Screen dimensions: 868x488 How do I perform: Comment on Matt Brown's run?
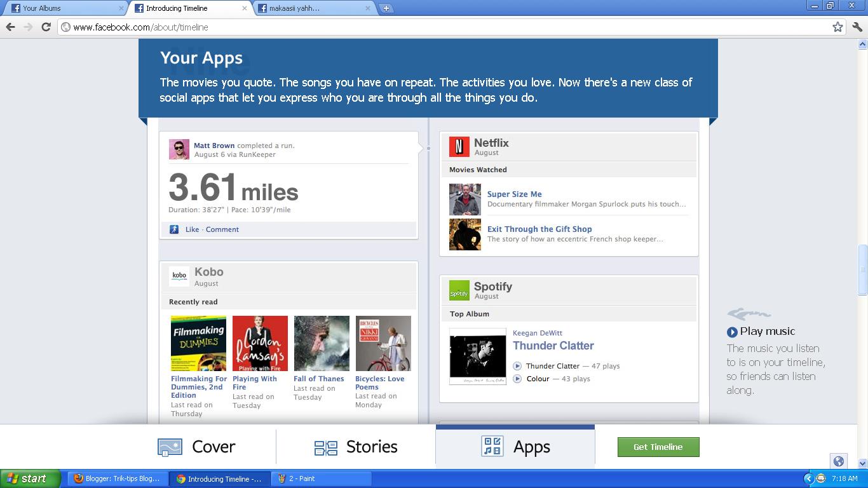pos(222,229)
